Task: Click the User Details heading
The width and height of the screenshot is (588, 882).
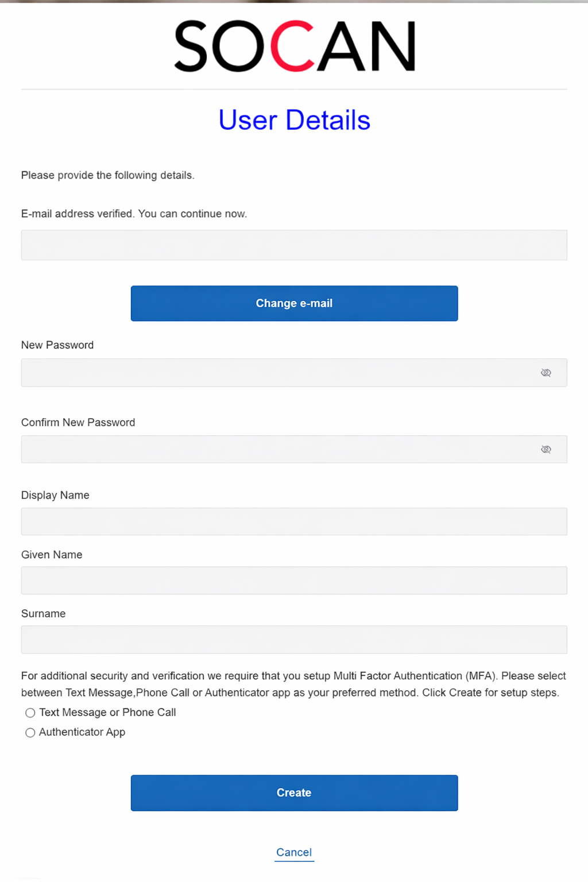Action: 294,120
